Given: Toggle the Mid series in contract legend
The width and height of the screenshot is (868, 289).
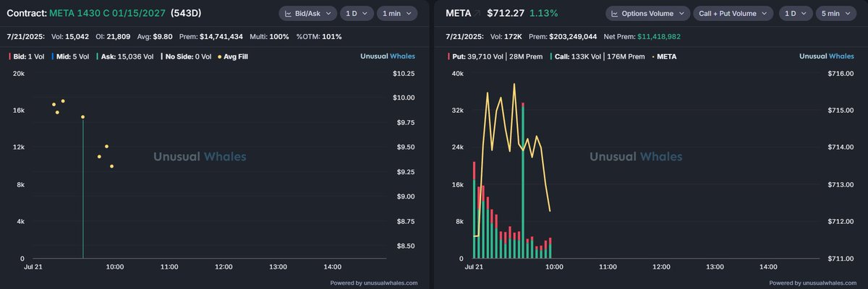Looking at the screenshot, I should coord(70,56).
